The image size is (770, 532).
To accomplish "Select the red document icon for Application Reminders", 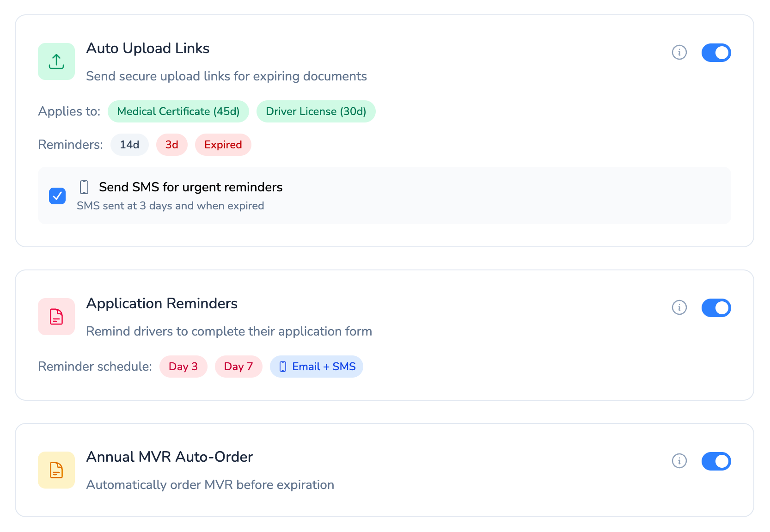I will click(x=56, y=317).
